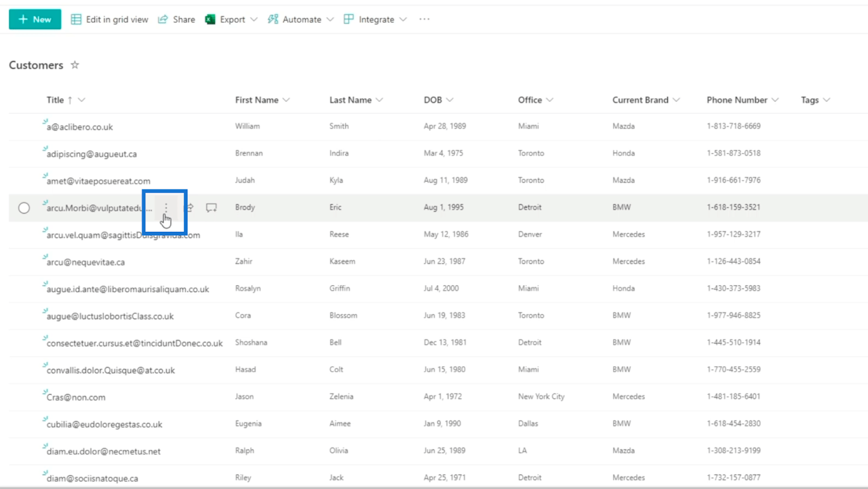Expand the Automate menu
868x489 pixels.
pos(300,20)
